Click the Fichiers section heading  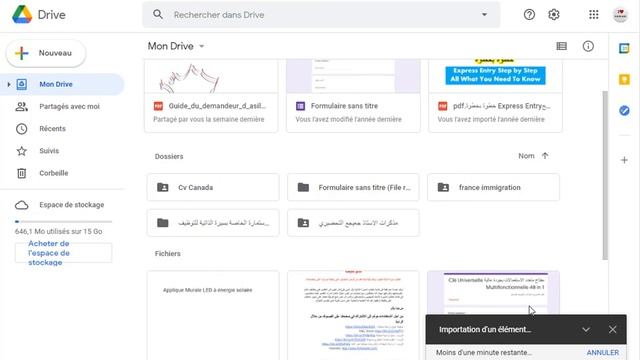click(167, 253)
